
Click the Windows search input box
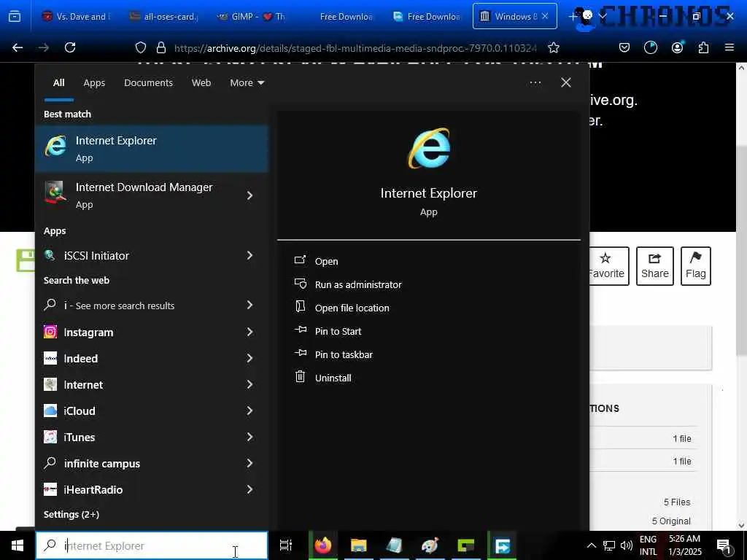[152, 545]
